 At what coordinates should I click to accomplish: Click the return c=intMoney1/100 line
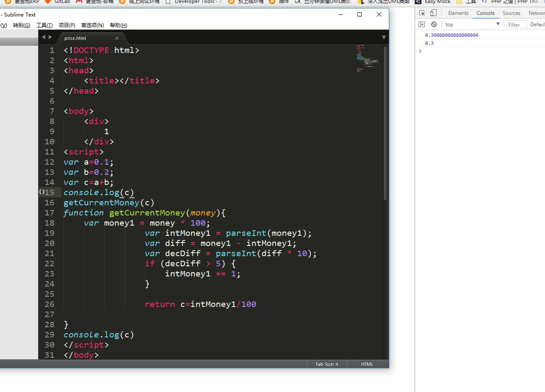201,304
